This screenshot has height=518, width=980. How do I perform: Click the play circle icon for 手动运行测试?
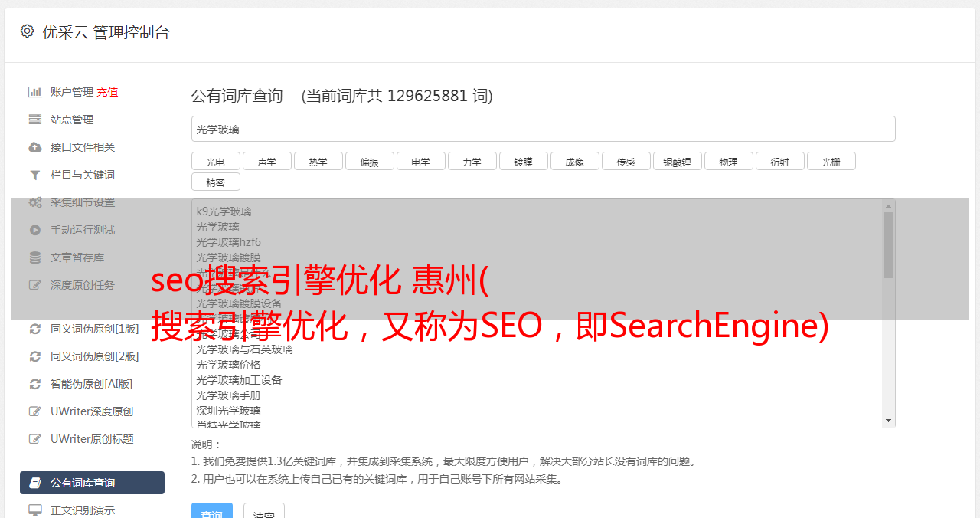coord(34,230)
